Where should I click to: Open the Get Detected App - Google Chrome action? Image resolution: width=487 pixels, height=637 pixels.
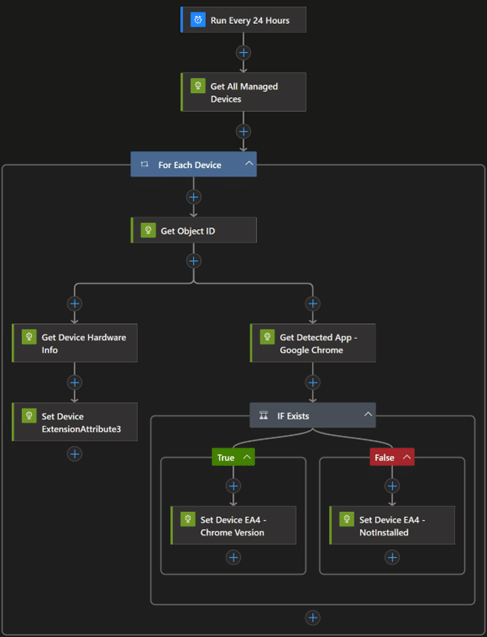tap(313, 343)
